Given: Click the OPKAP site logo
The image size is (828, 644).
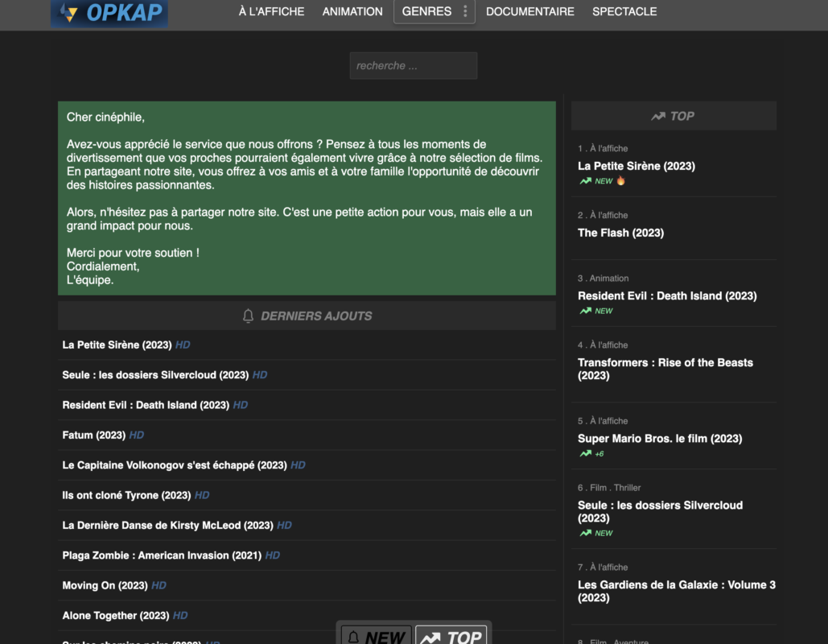Looking at the screenshot, I should point(109,13).
